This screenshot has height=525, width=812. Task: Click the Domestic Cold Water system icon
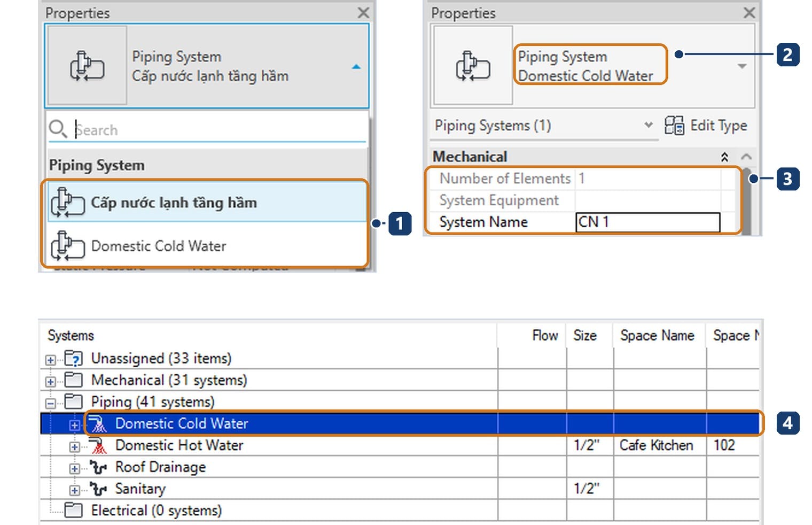click(98, 423)
